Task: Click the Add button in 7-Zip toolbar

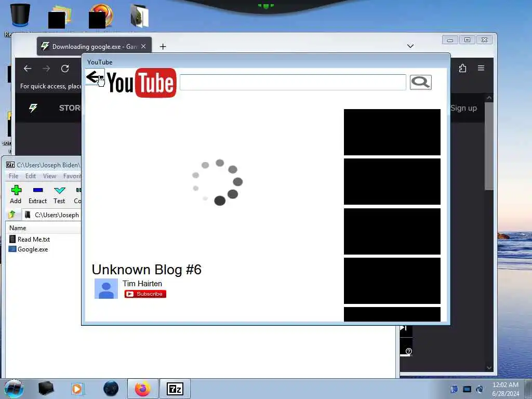Action: (x=16, y=195)
